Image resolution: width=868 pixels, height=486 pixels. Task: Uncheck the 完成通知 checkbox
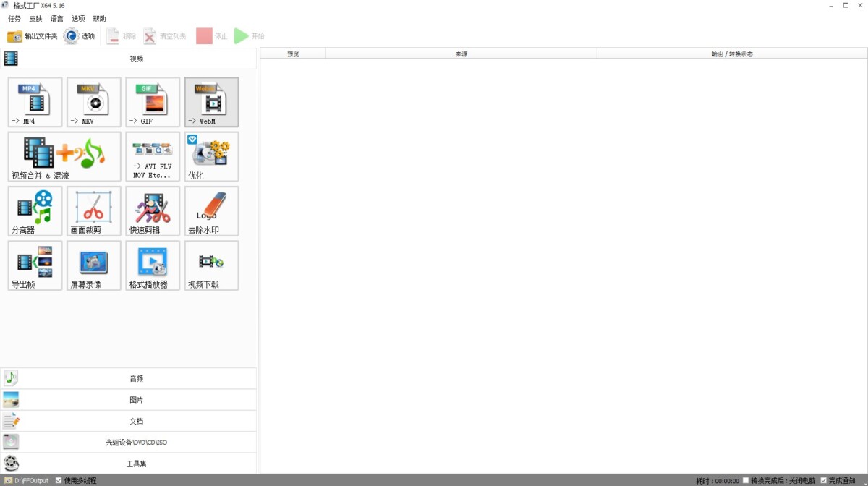[x=823, y=480]
